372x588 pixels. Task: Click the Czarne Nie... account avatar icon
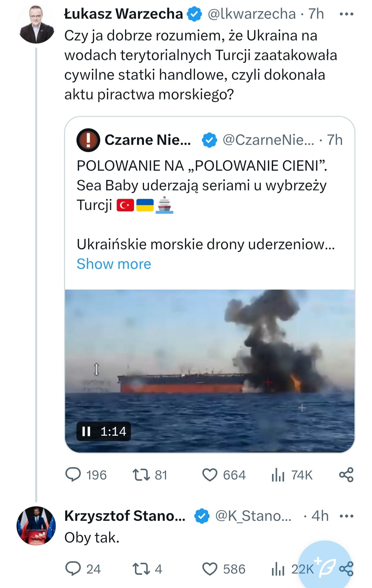(88, 140)
